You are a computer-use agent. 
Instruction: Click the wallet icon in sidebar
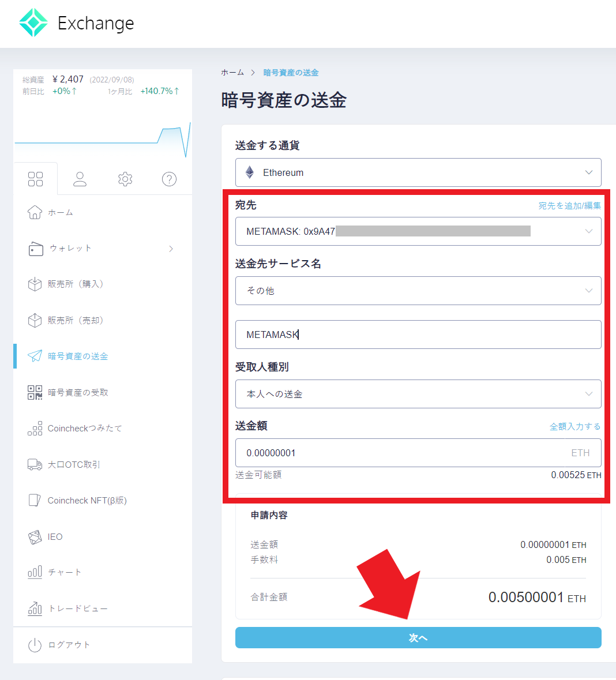coord(36,249)
